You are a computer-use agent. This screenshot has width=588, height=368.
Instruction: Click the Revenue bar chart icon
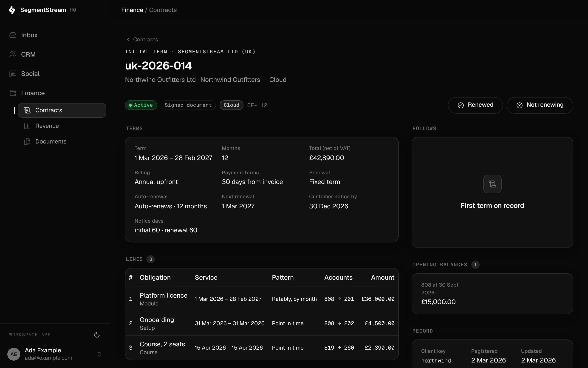pos(27,126)
